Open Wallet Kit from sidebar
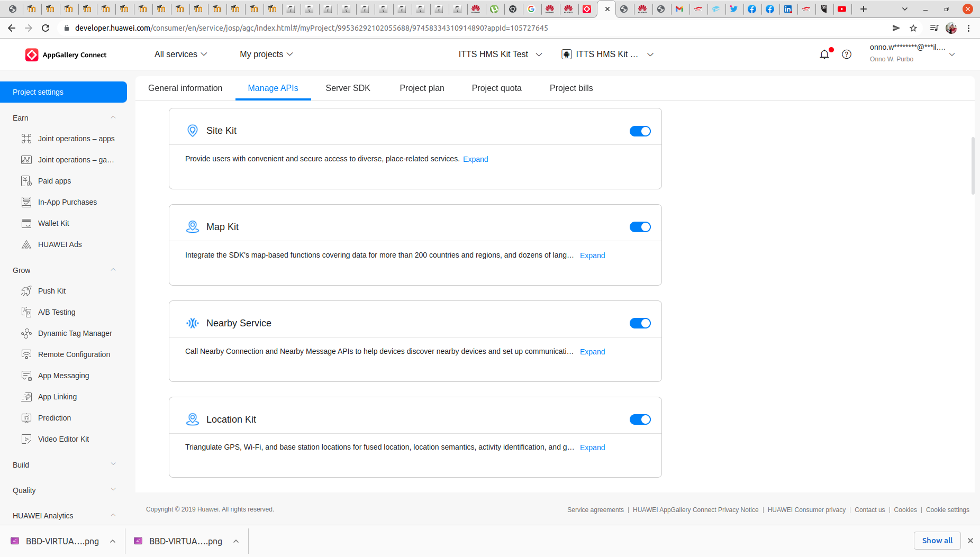980x557 pixels. 53,223
